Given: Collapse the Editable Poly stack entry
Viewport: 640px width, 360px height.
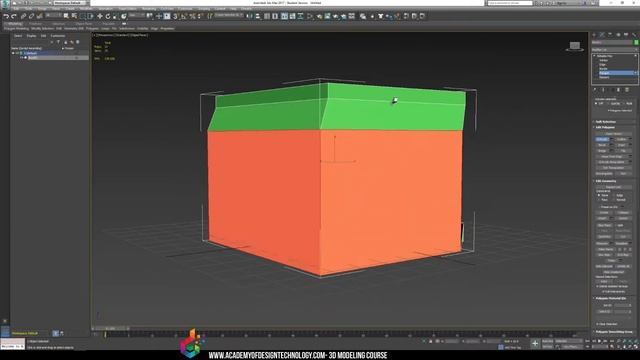Looking at the screenshot, I should [594, 56].
